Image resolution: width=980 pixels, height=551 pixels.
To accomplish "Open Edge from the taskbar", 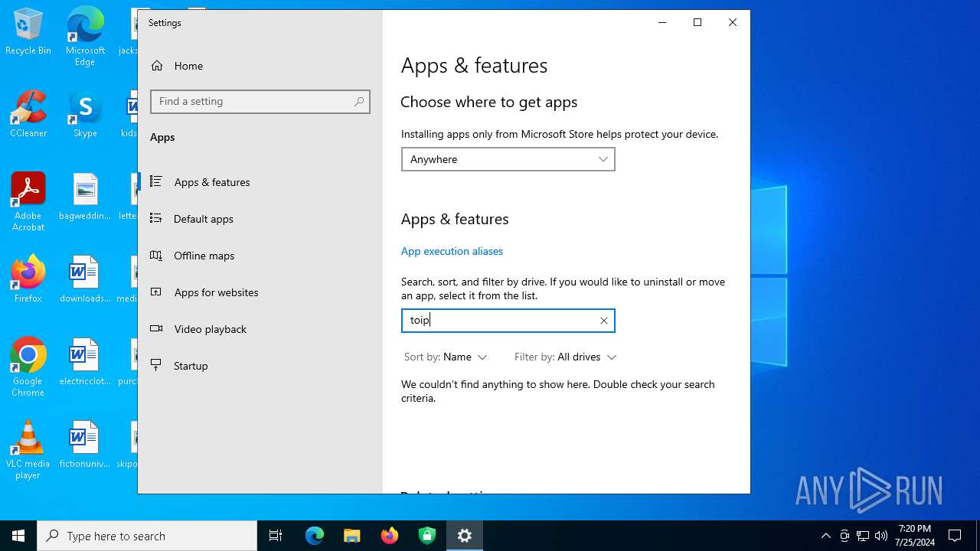I will click(x=315, y=536).
